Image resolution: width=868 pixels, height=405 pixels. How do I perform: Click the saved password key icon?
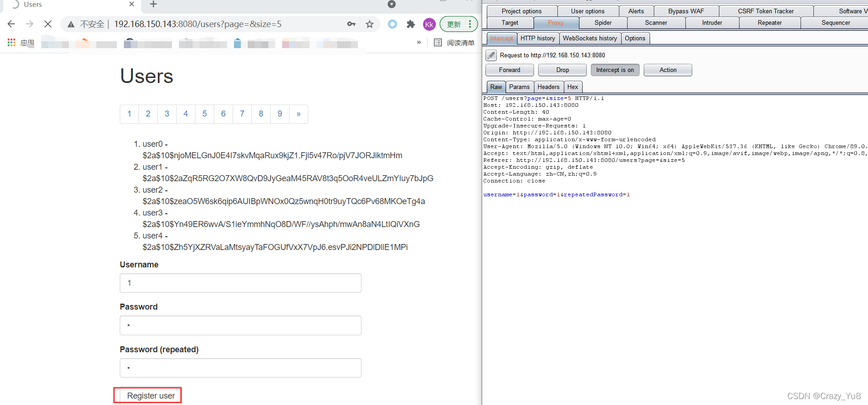[x=351, y=24]
